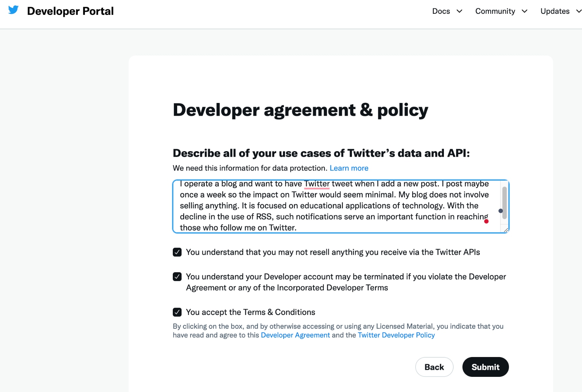Uncheck the account may be terminated checkbox
The image size is (582, 392).
(x=177, y=277)
